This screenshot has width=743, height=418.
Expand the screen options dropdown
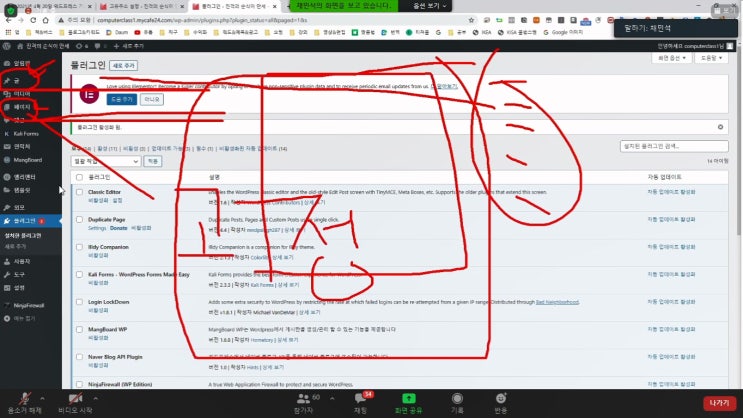[x=671, y=58]
